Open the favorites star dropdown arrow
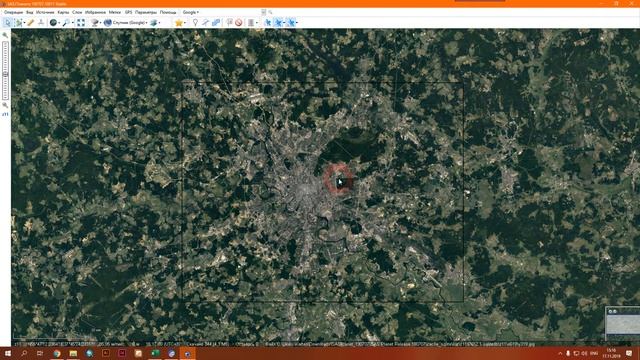 tap(184, 23)
